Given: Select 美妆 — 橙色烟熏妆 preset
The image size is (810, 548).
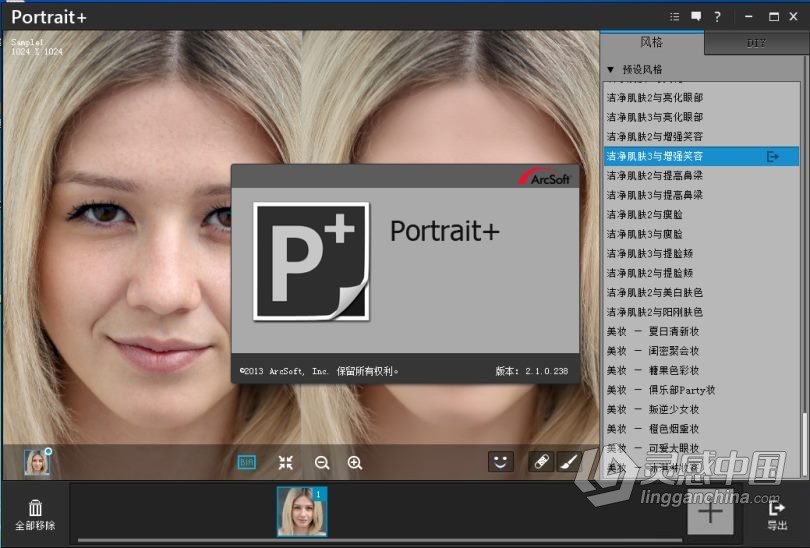Looking at the screenshot, I should pos(701,429).
